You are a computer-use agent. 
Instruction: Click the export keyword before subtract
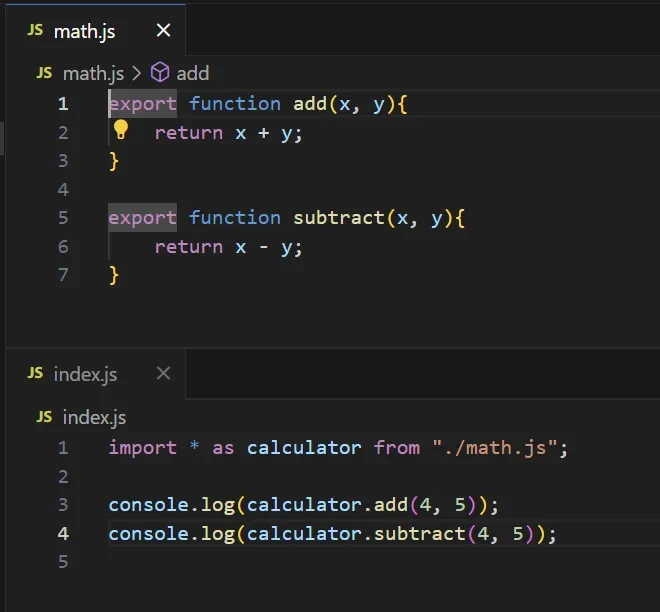coord(143,218)
